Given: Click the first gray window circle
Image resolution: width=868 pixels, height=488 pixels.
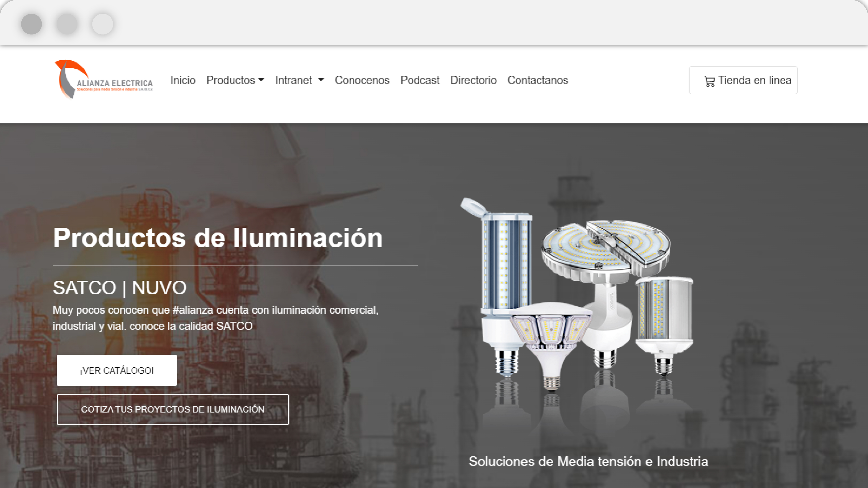Looking at the screenshot, I should [31, 24].
